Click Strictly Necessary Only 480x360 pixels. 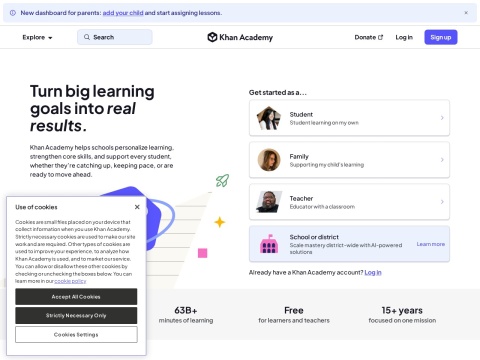tap(76, 315)
